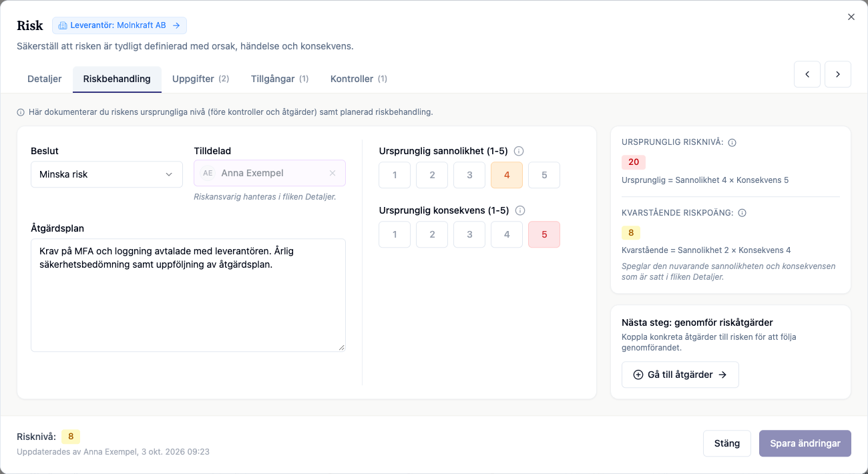The width and height of the screenshot is (868, 474).
Task: Click 'Kvarstående = Sannolikhet 2 × Konsekvens 4' text
Action: pos(706,250)
